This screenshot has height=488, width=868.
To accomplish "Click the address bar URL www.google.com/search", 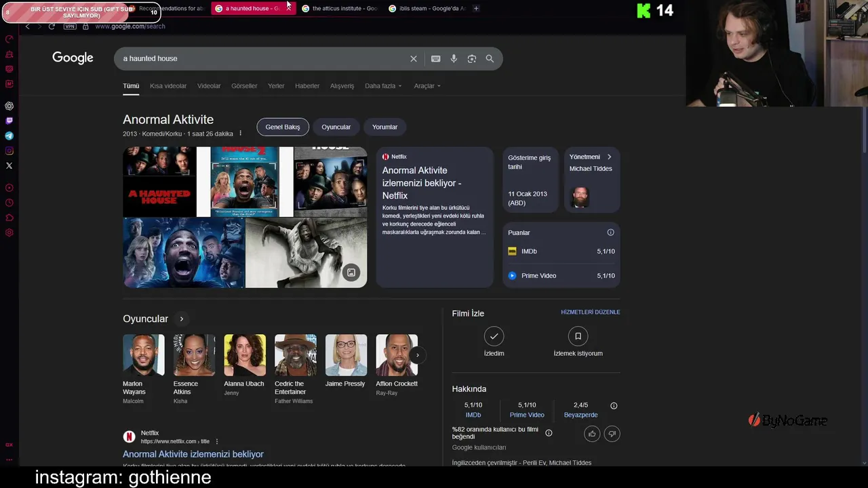I will pos(130,26).
